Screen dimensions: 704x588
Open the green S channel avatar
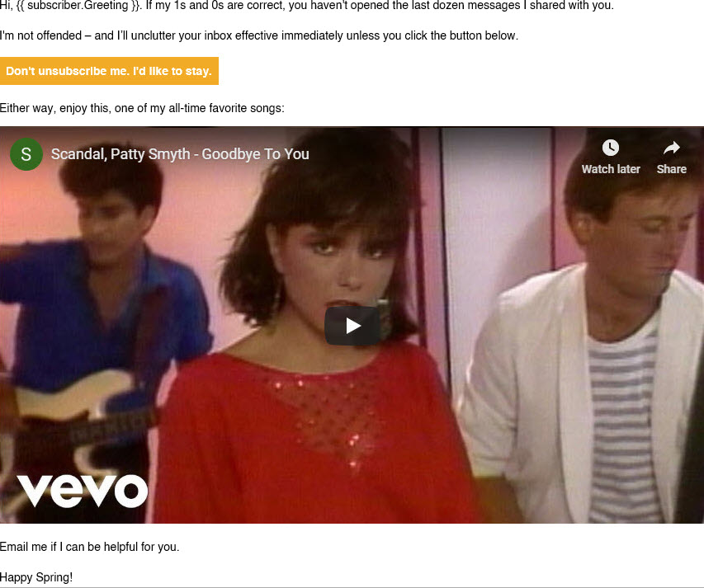(x=26, y=154)
